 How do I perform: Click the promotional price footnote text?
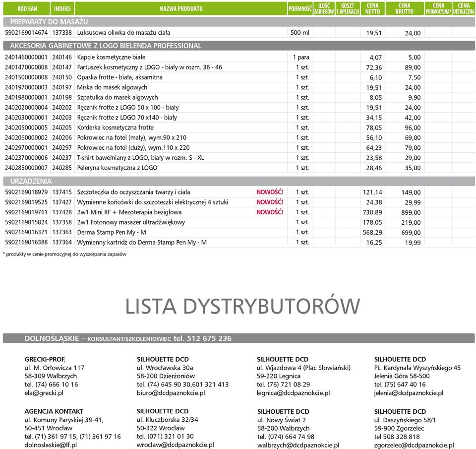(64, 254)
